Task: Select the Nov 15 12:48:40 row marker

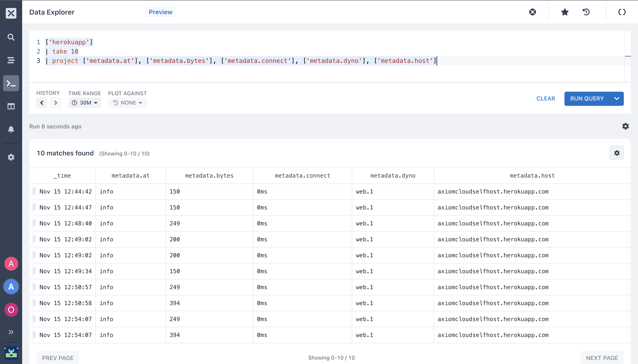Action: 34,223
